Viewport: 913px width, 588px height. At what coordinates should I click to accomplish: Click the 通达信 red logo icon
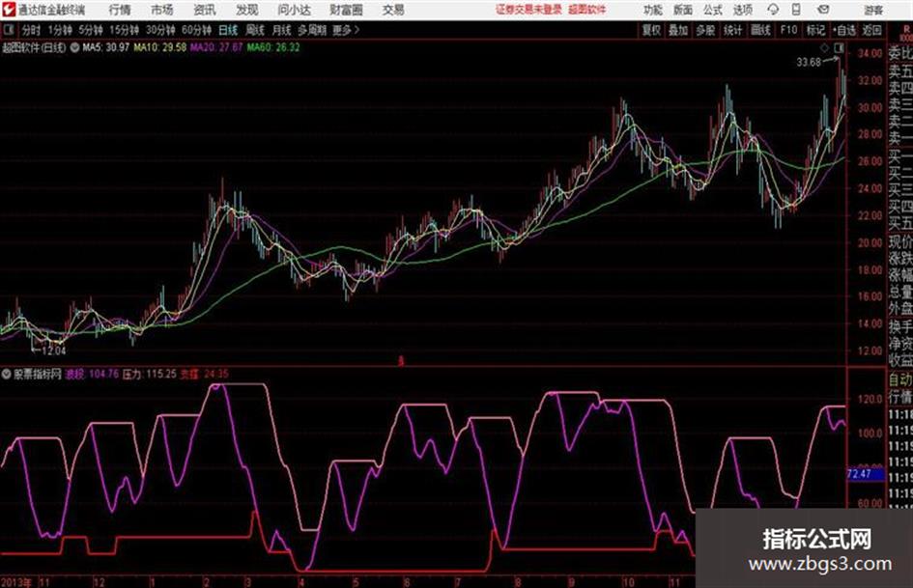[x=9, y=10]
